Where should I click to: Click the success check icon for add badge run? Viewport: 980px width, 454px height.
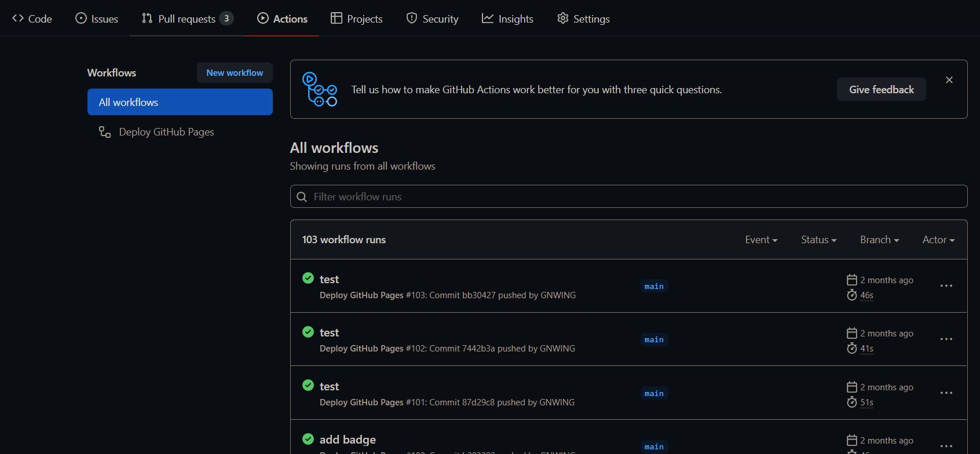[x=308, y=439]
